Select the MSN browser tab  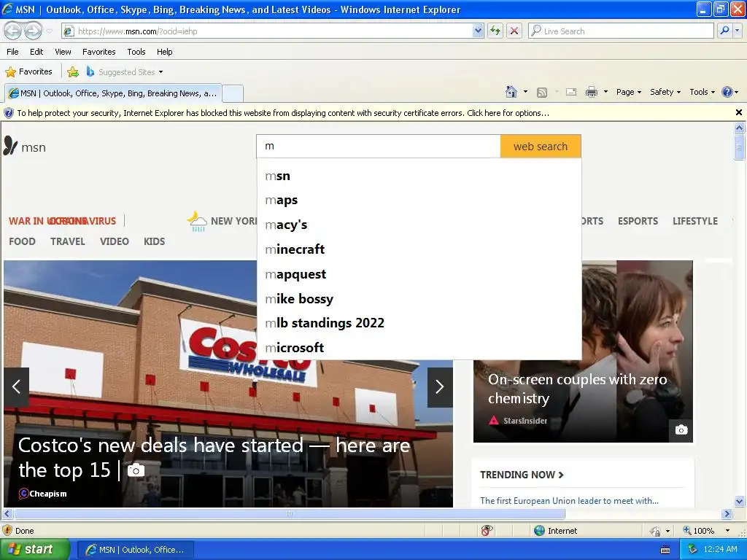pos(113,93)
